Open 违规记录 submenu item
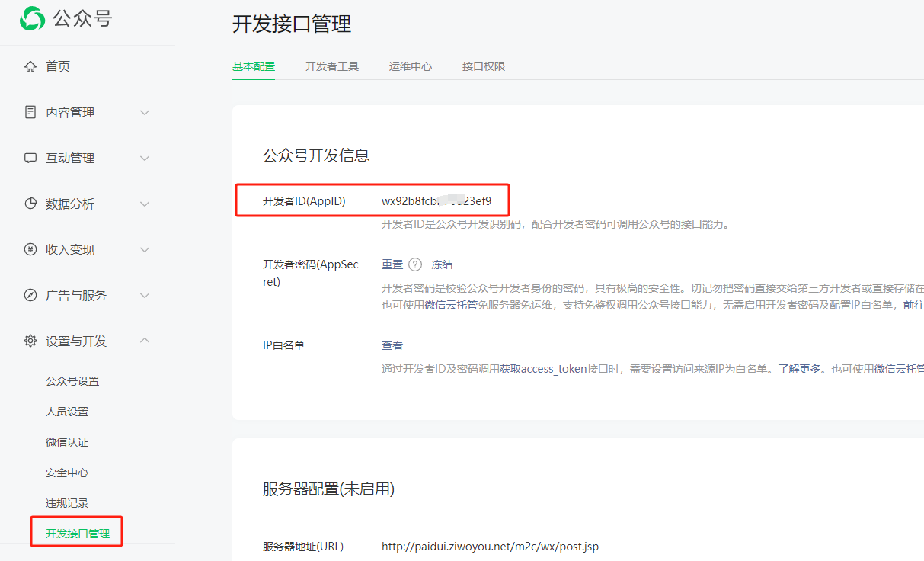The height and width of the screenshot is (561, 924). 67,503
